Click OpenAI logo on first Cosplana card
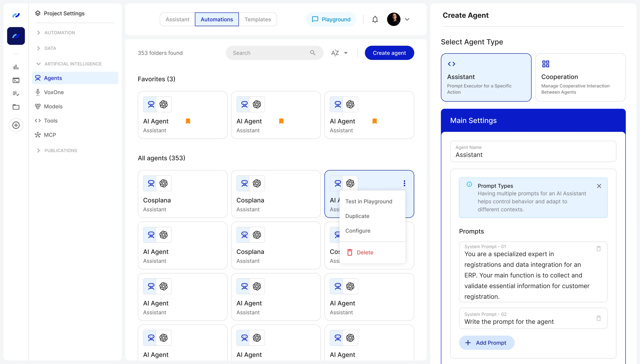 coord(163,183)
